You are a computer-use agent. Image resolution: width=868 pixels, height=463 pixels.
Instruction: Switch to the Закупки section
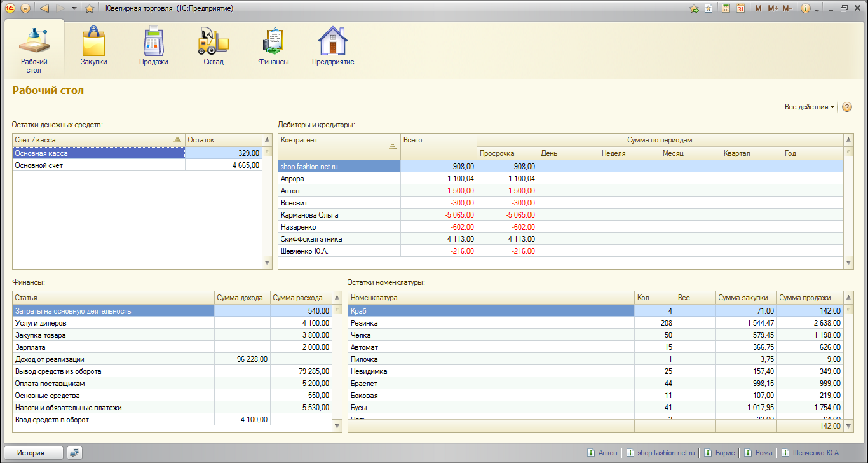[94, 46]
